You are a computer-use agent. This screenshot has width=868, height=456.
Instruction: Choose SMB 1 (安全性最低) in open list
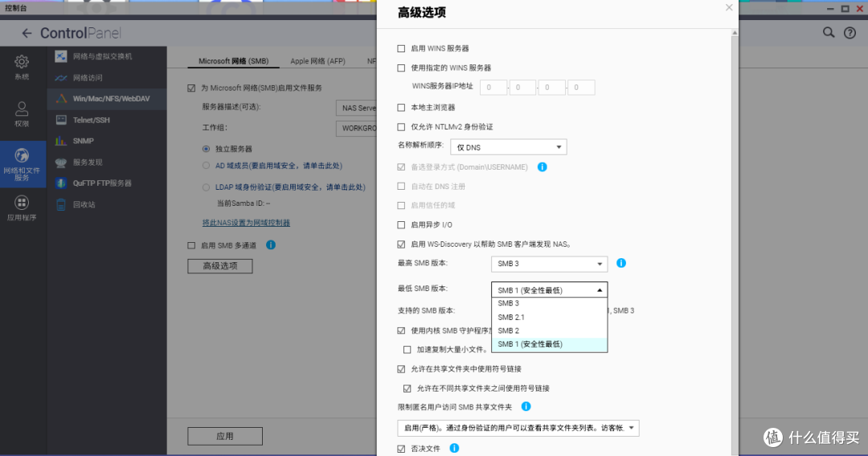tap(549, 344)
